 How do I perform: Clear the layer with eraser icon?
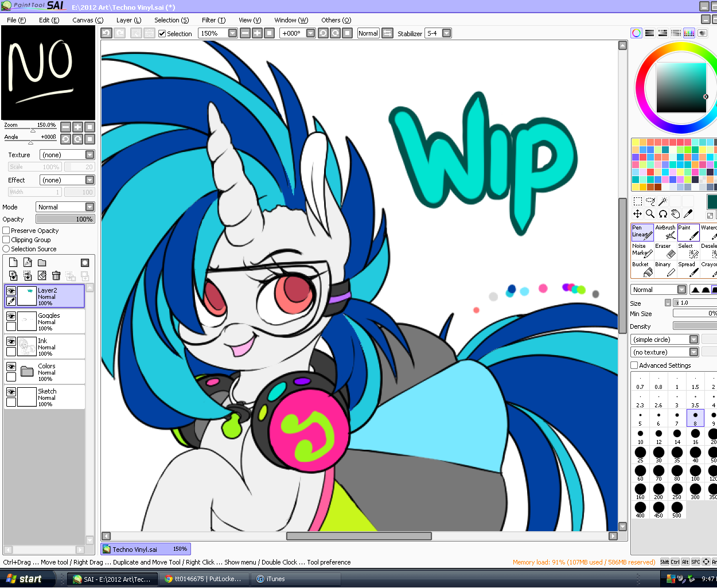coord(42,276)
